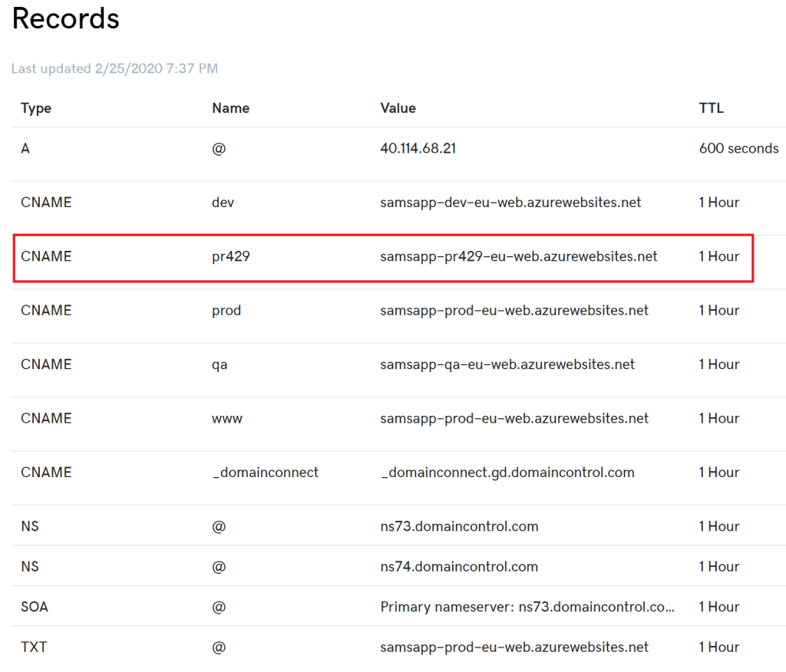Click the samsapp-qa-eu-web.azurewebsites.net value
The height and width of the screenshot is (672, 786).
(x=507, y=364)
